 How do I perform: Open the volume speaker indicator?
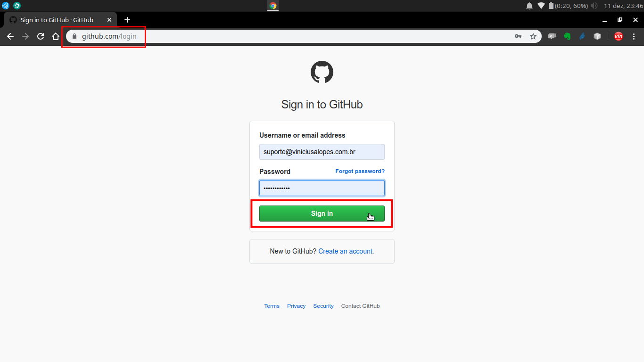point(594,6)
